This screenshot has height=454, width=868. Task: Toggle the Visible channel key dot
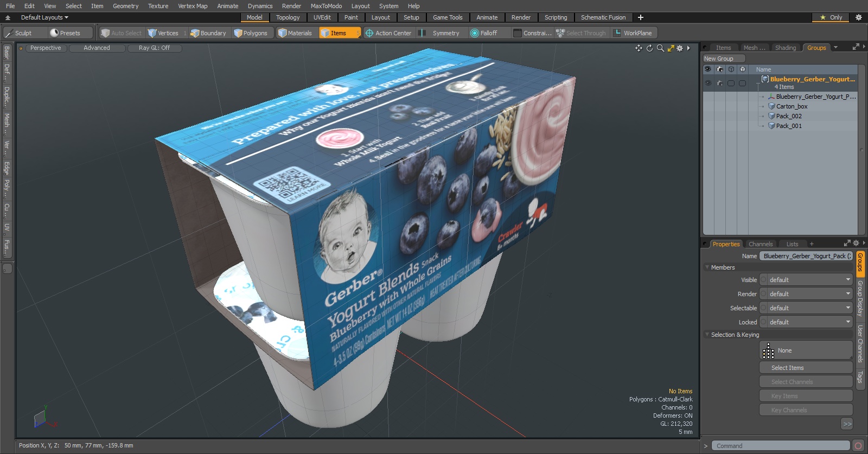[763, 280]
